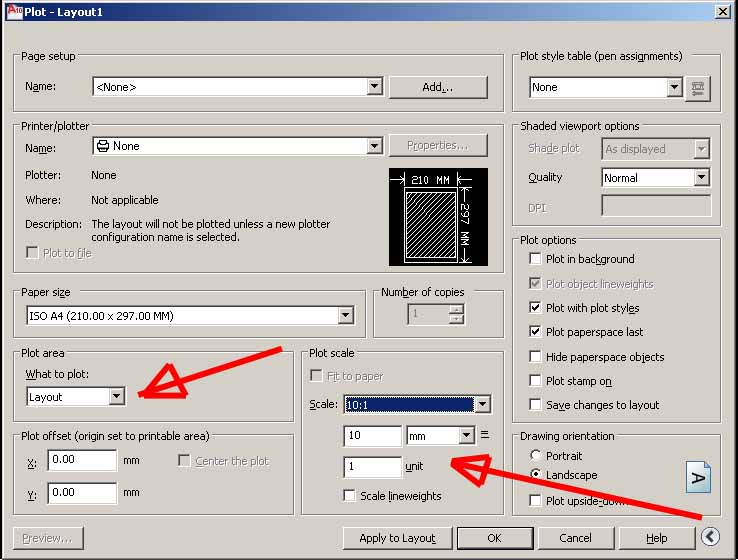Click the Add... page setup button

point(438,87)
